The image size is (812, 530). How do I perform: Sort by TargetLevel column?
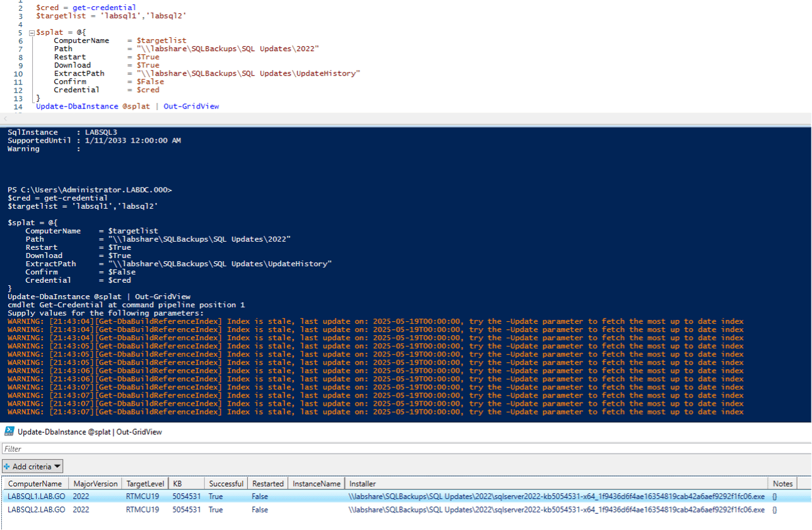(x=145, y=483)
